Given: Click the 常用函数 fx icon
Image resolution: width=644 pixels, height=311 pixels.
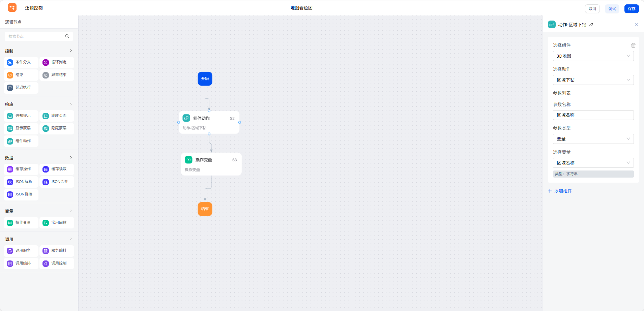Looking at the screenshot, I should (x=46, y=223).
